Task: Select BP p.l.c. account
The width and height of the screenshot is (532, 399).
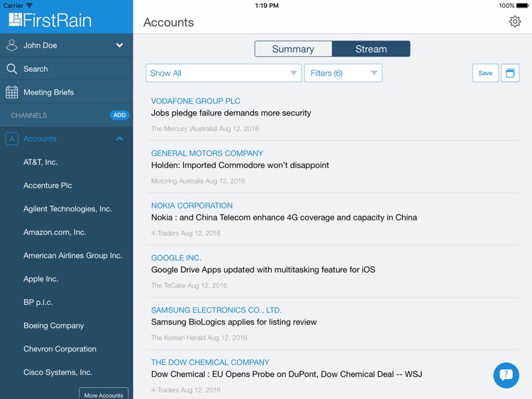Action: click(x=38, y=303)
